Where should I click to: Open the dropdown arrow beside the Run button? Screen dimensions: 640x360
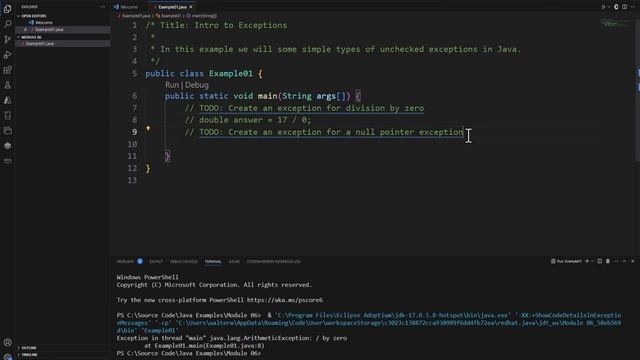(x=609, y=7)
